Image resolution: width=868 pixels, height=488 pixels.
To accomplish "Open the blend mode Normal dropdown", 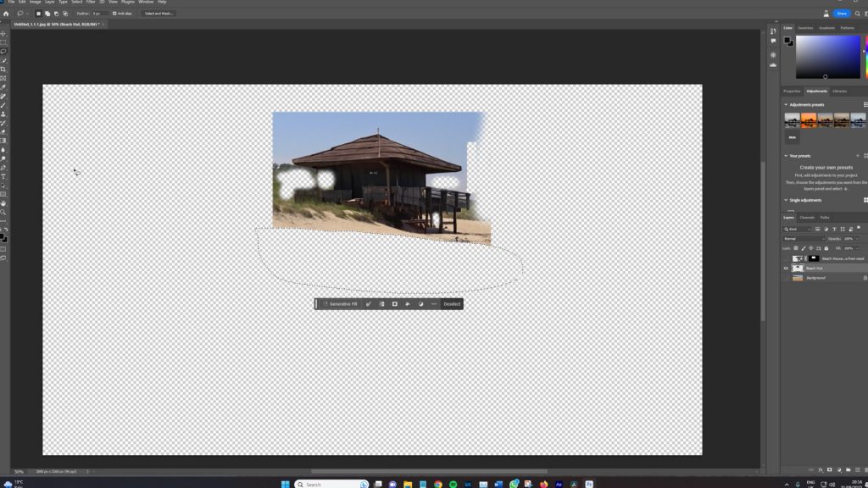I will click(x=804, y=238).
